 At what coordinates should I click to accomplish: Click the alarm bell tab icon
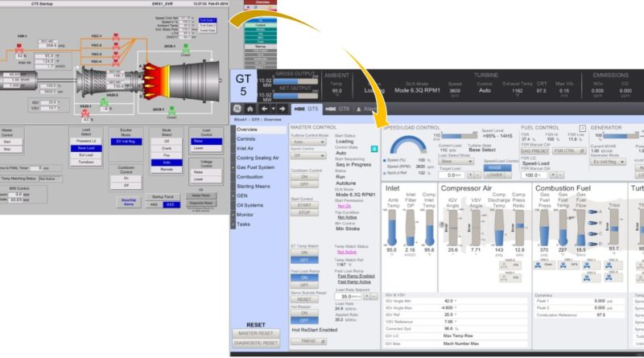pyautogui.click(x=358, y=109)
